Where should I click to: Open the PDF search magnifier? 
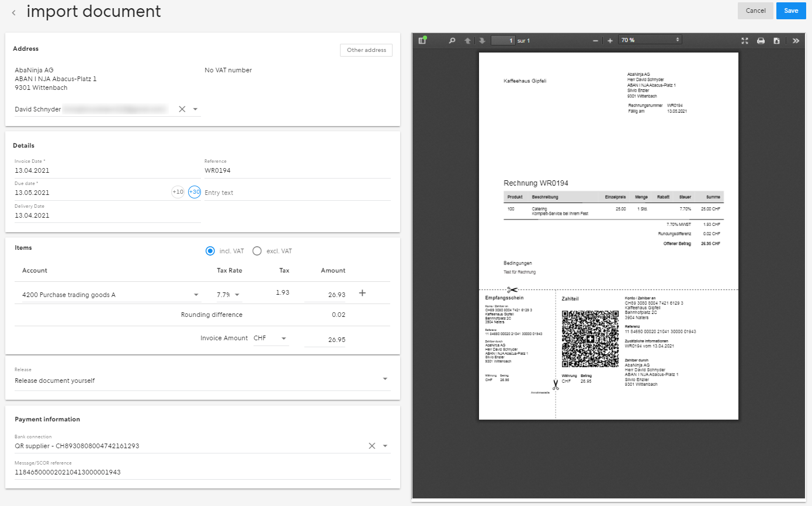(x=452, y=41)
